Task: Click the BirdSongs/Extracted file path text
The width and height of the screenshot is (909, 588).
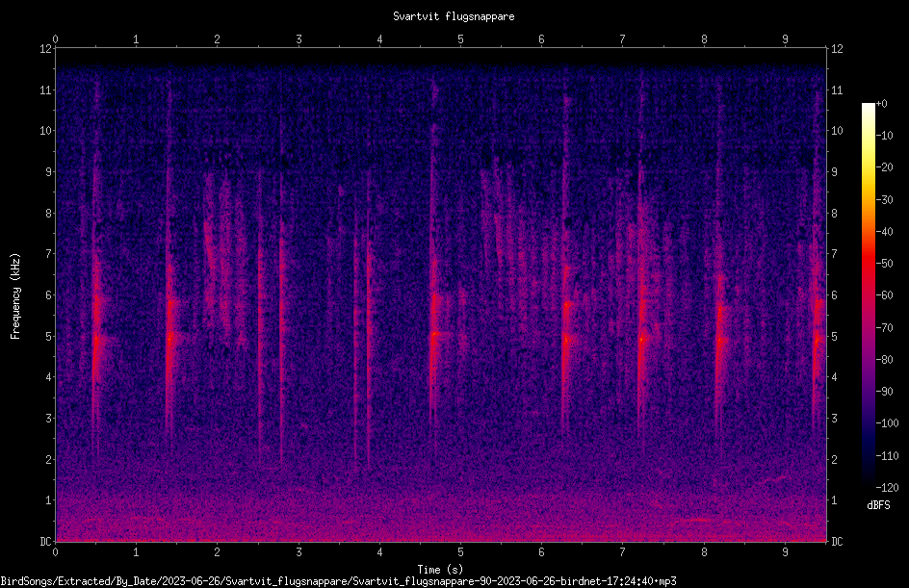Action: 339,581
